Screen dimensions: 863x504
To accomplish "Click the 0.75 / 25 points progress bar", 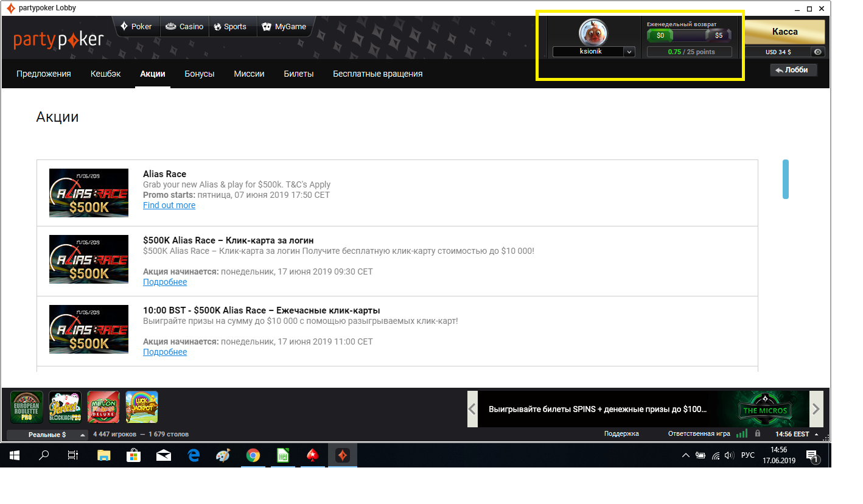I will point(690,52).
